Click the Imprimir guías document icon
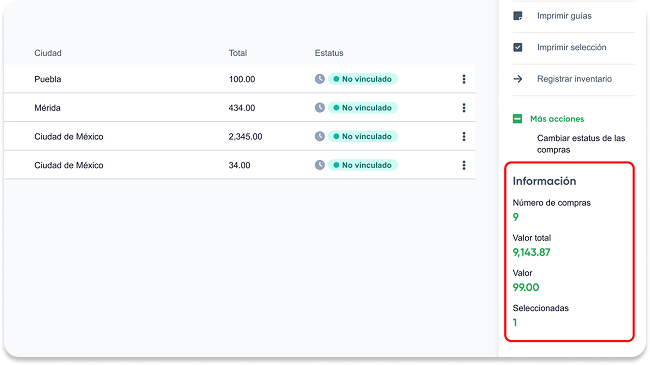Screen dimensions: 650x365 [x=518, y=16]
